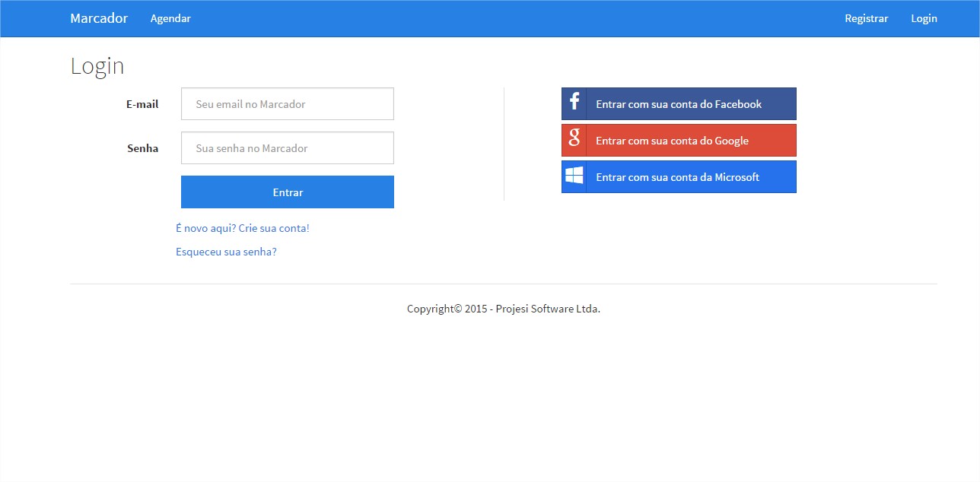Click the Login page heading
This screenshot has width=980, height=482.
[x=97, y=66]
